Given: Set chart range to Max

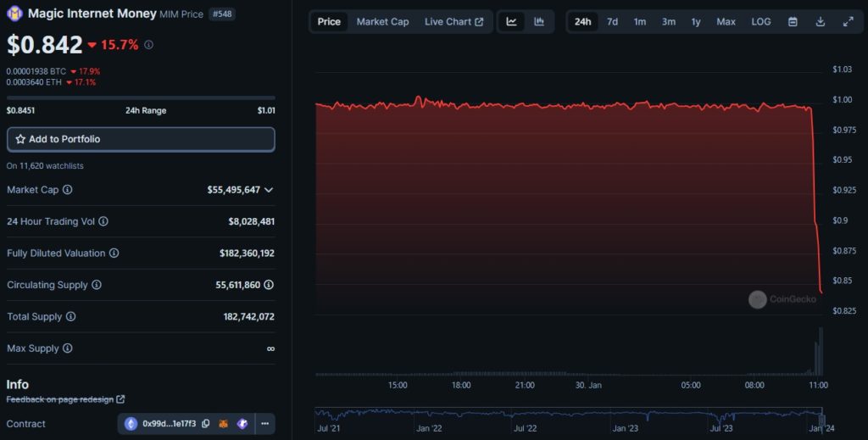Looking at the screenshot, I should click(x=726, y=21).
